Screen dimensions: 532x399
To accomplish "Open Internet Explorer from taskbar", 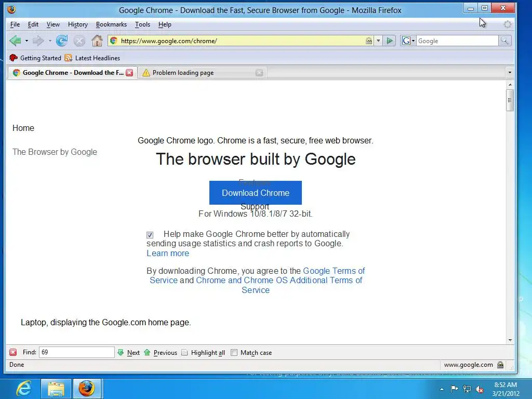I will 24,389.
